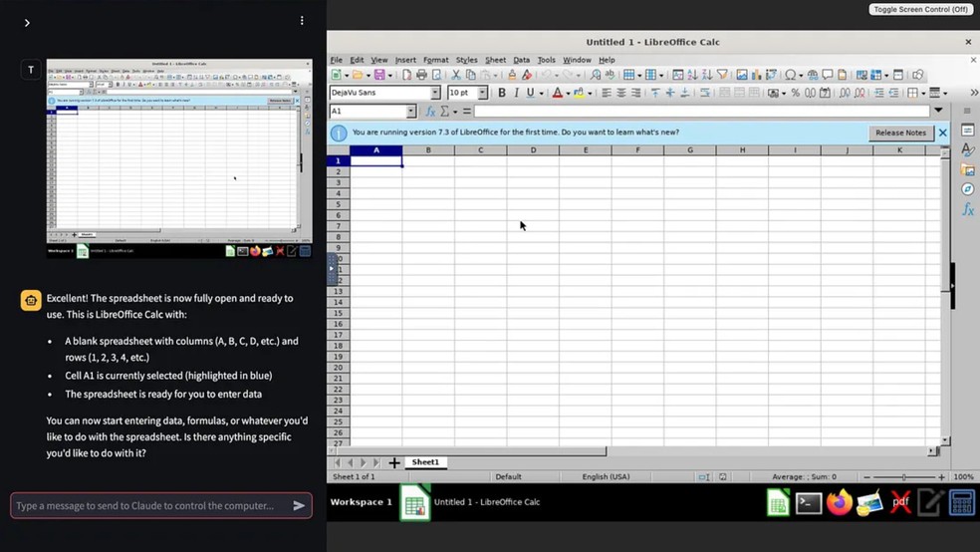Click the Format as Percent icon

(795, 93)
